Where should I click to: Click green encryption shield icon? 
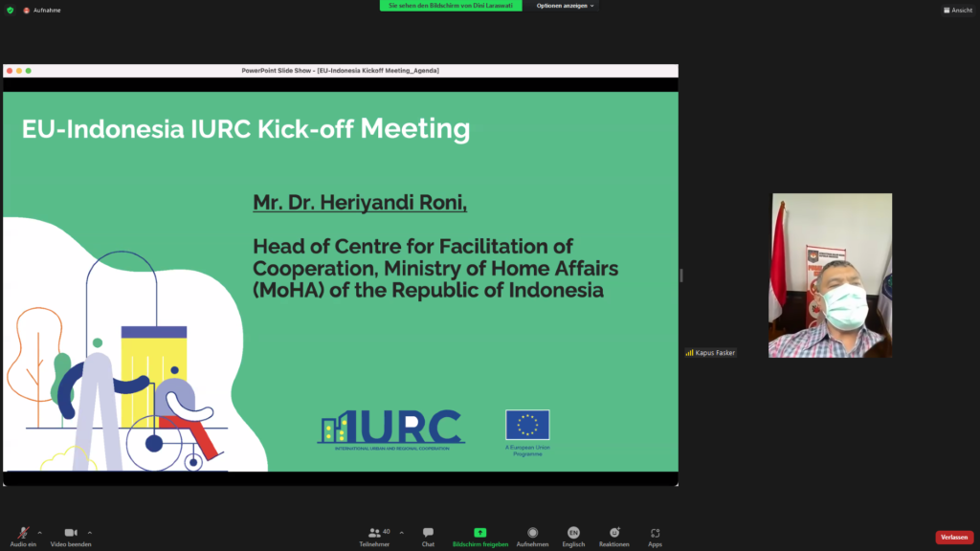pos(11,10)
